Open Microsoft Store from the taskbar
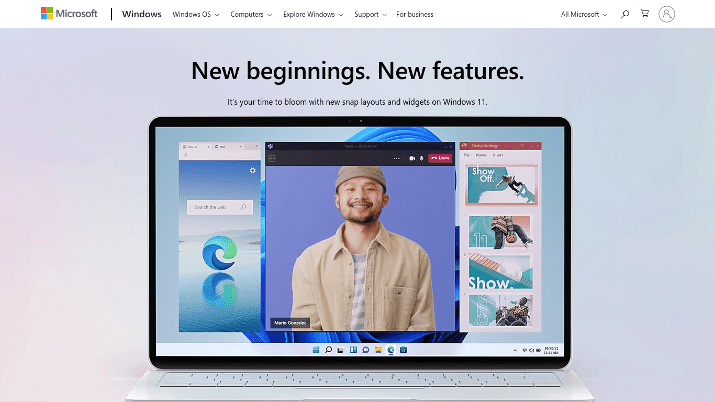 [404, 350]
